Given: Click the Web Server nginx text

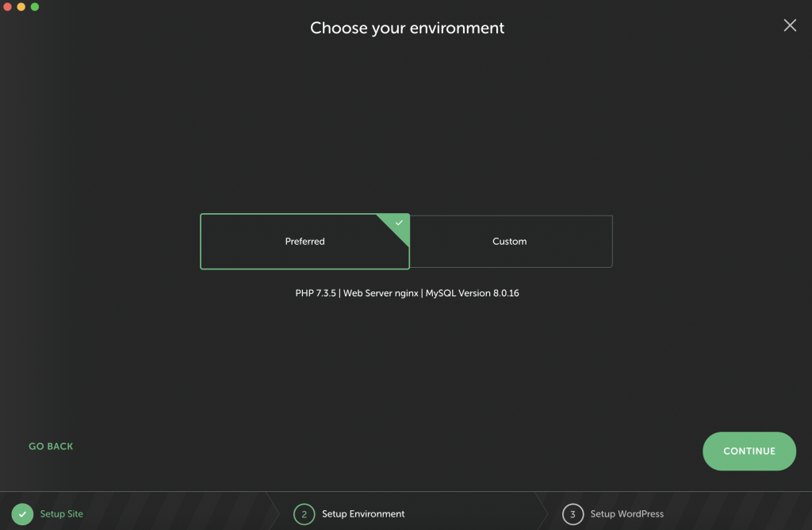Looking at the screenshot, I should [381, 293].
